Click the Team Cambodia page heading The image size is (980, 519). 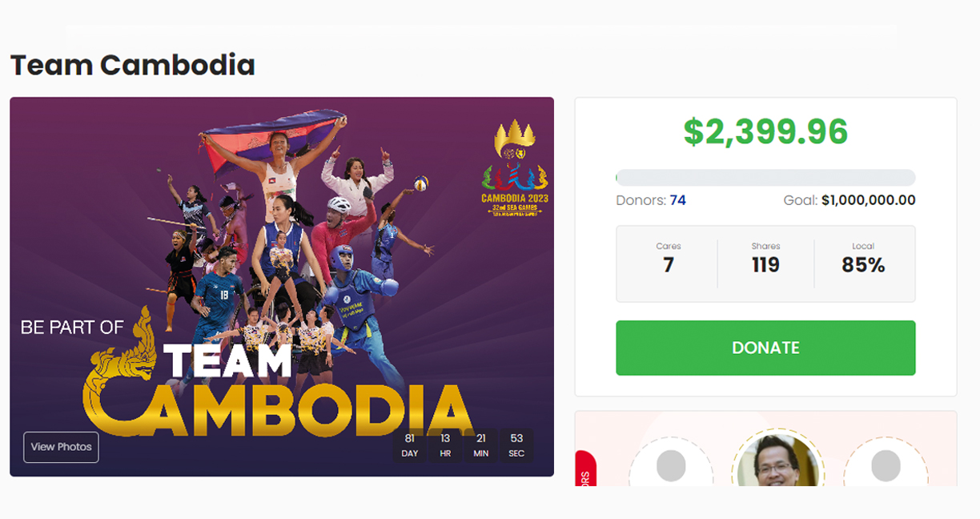(133, 65)
